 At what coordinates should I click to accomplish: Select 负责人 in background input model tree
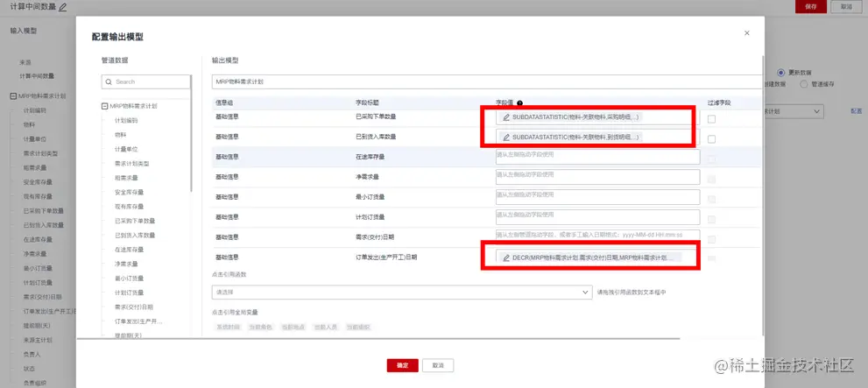click(x=32, y=354)
